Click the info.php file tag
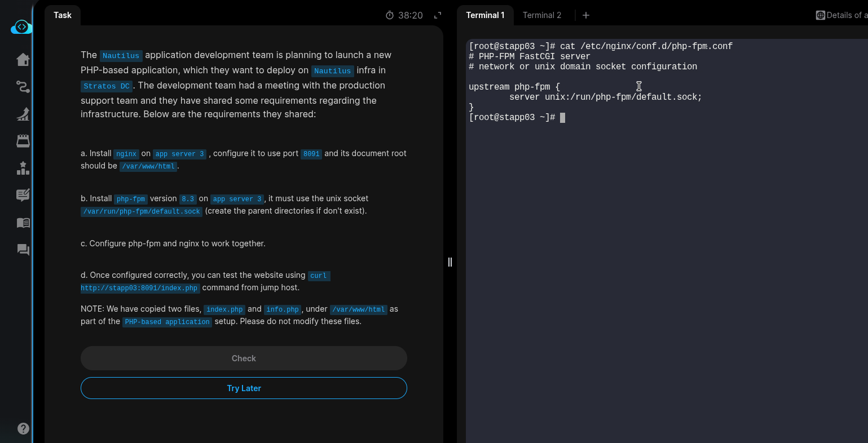This screenshot has width=868, height=443. pos(283,309)
